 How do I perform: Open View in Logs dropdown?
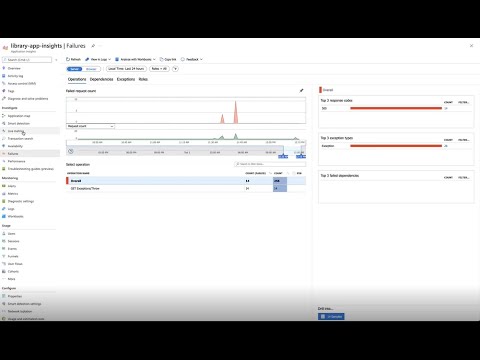[x=98, y=59]
